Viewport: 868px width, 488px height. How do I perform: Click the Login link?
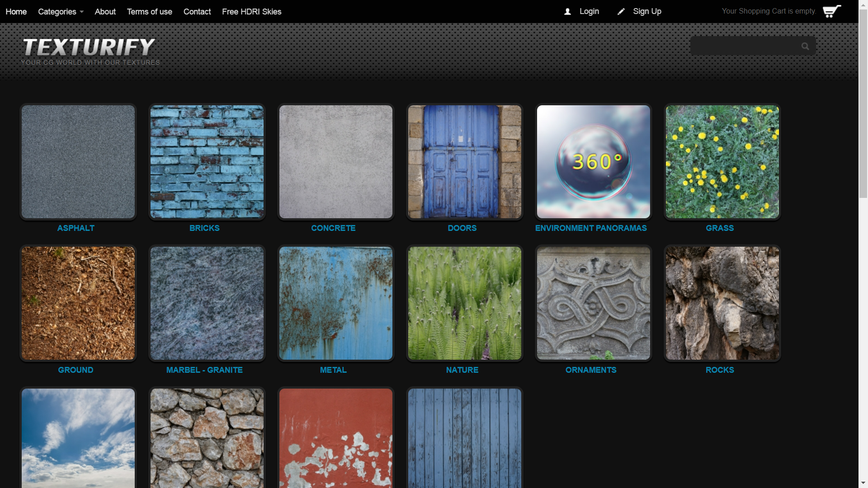[590, 11]
